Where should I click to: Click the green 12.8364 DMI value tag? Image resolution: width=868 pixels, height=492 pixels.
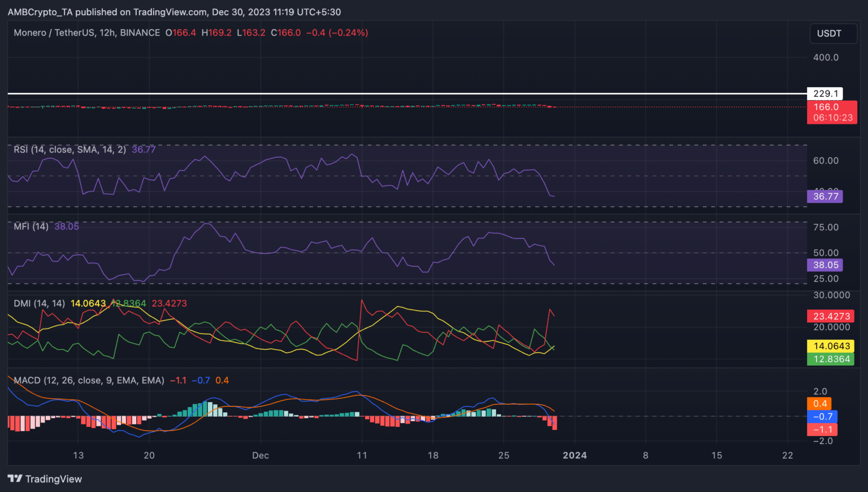(831, 359)
